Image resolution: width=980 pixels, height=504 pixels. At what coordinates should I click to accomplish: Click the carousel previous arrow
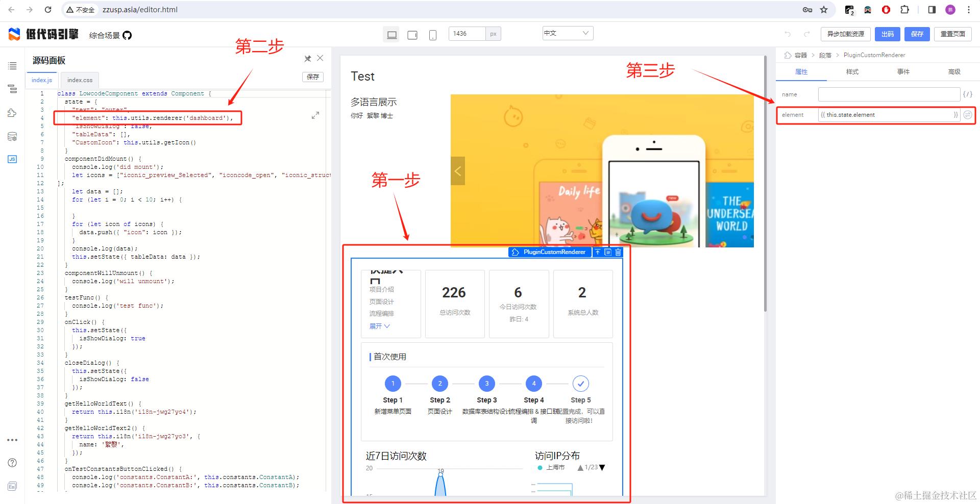[458, 171]
